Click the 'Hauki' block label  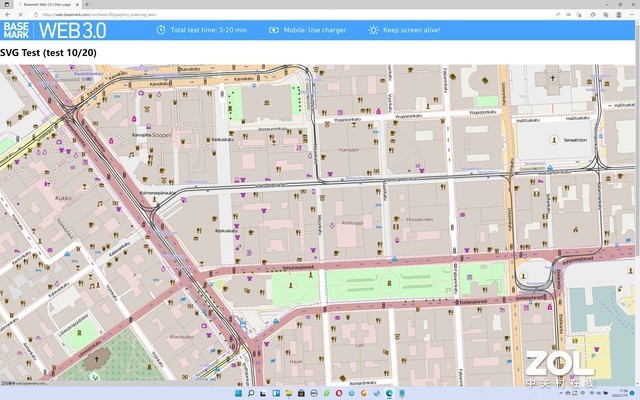point(296,362)
